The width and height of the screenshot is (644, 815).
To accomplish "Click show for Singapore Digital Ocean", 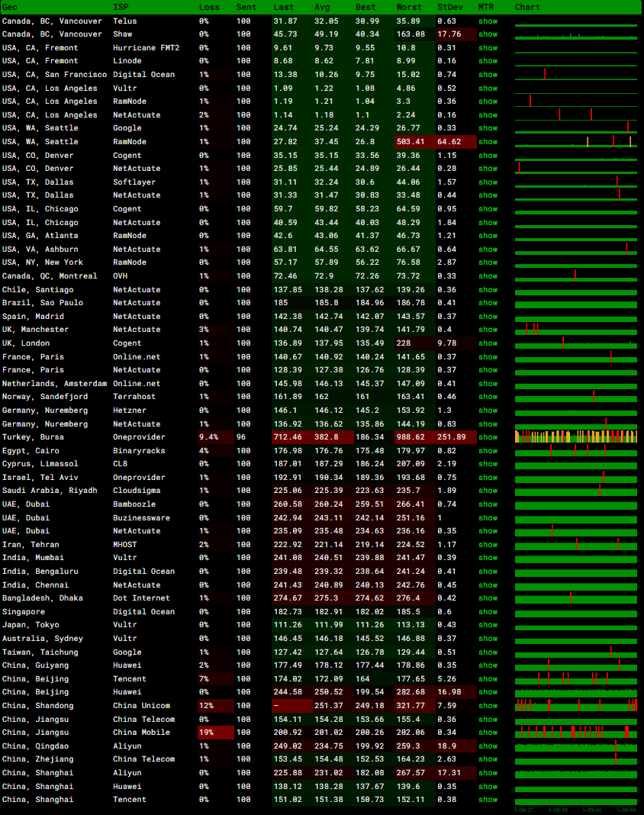I will 488,612.
